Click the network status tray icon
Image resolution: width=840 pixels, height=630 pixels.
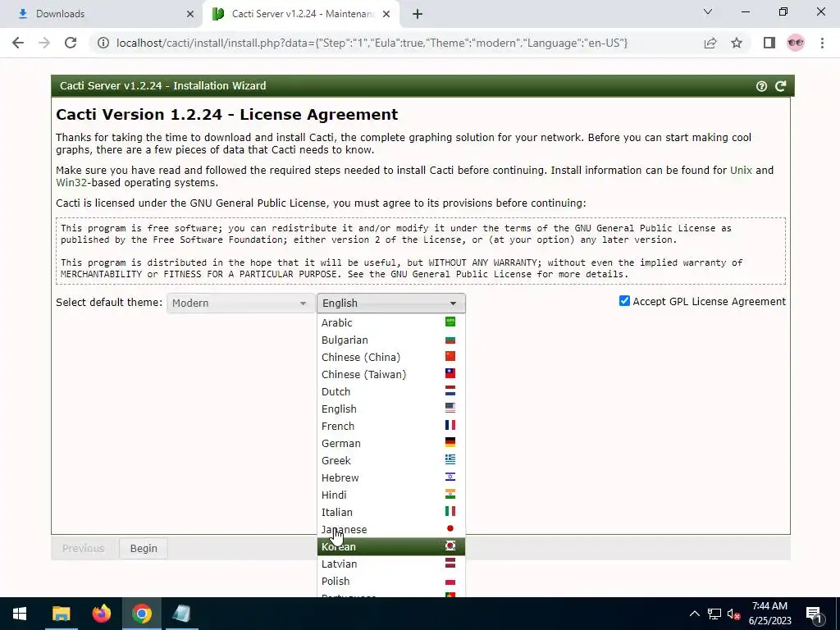tap(714, 614)
